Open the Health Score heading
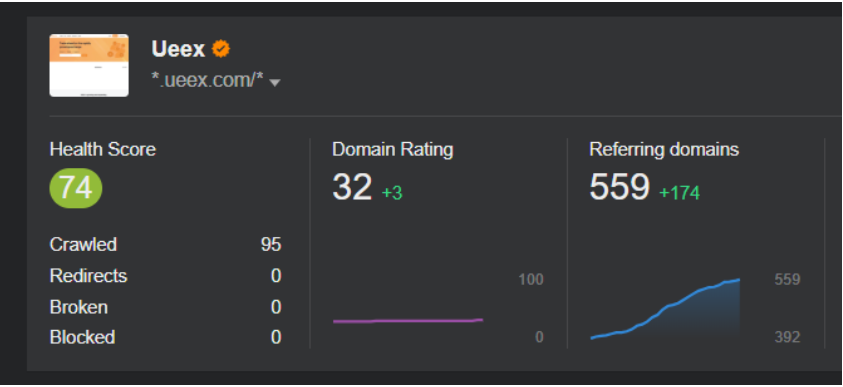This screenshot has height=387, width=843. [103, 149]
